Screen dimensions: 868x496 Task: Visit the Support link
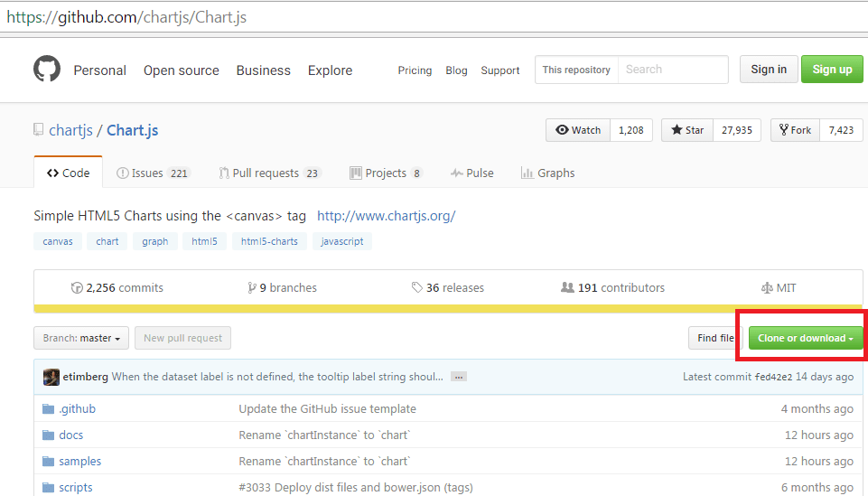pyautogui.click(x=499, y=70)
